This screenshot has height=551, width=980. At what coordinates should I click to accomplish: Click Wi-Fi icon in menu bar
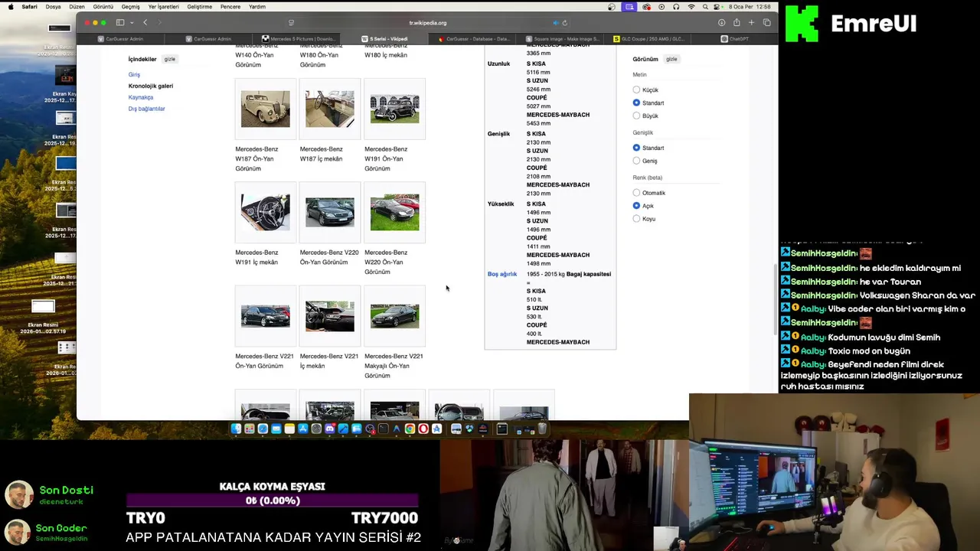coord(691,7)
